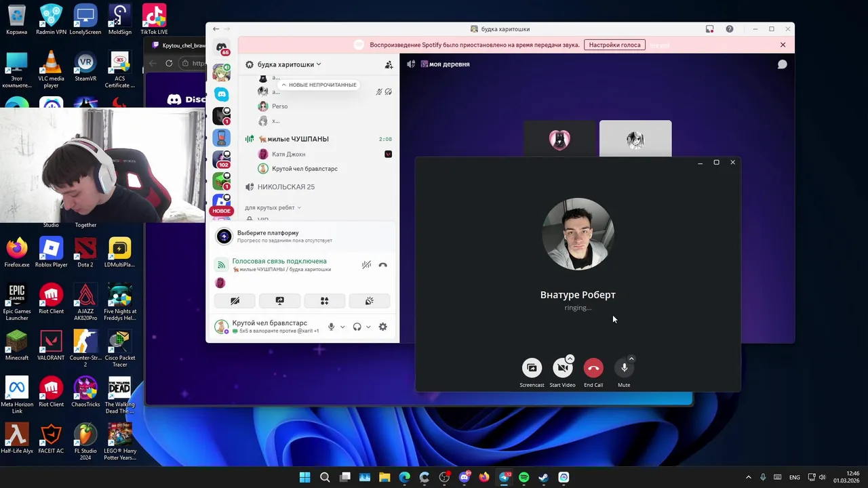Click own avatar in the user panel

click(221, 327)
